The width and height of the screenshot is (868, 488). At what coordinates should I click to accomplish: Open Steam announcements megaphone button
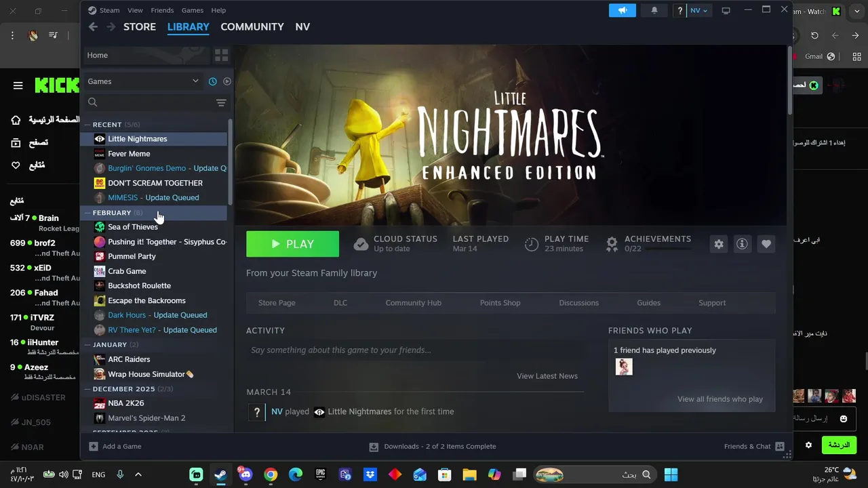622,10
